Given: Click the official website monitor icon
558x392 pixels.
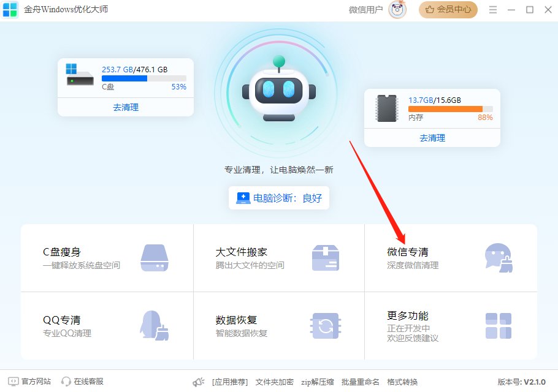Looking at the screenshot, I should click(x=13, y=382).
